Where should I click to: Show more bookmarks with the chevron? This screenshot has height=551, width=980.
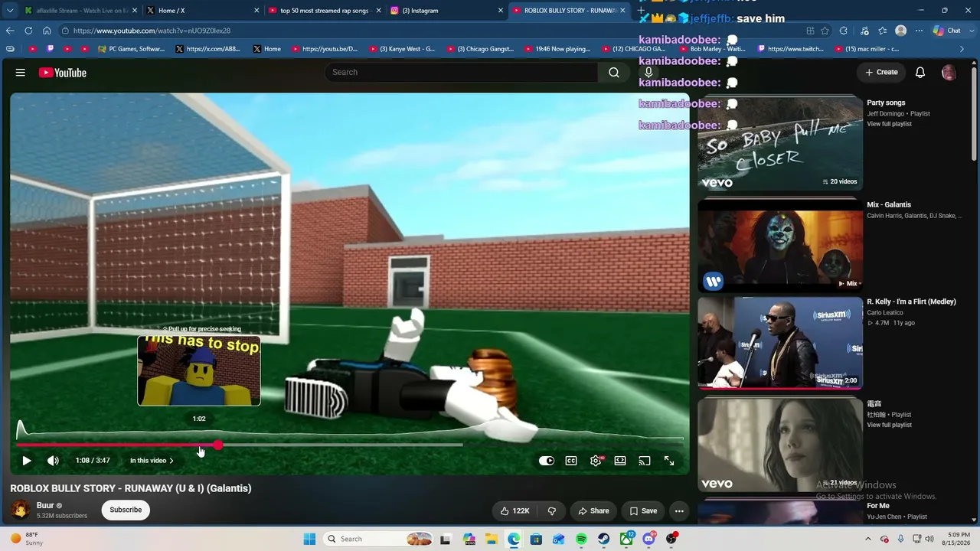962,49
